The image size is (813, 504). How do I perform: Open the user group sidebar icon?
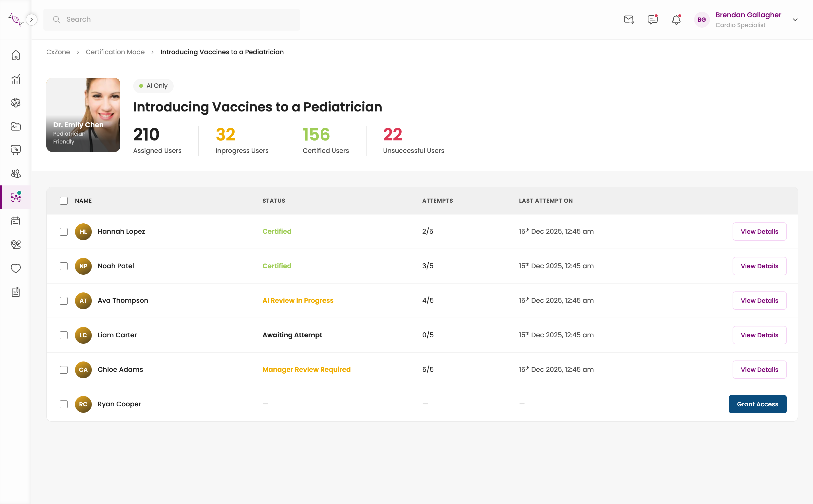coord(16,174)
